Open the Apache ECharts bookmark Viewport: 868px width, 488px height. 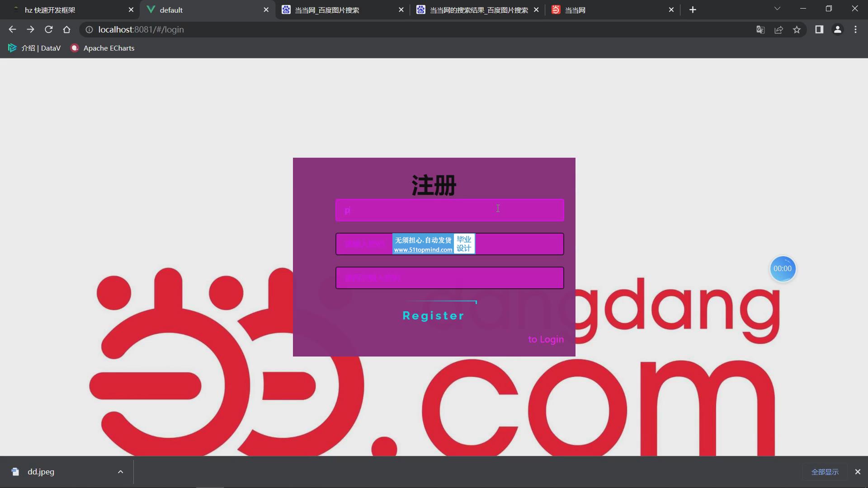pos(103,48)
